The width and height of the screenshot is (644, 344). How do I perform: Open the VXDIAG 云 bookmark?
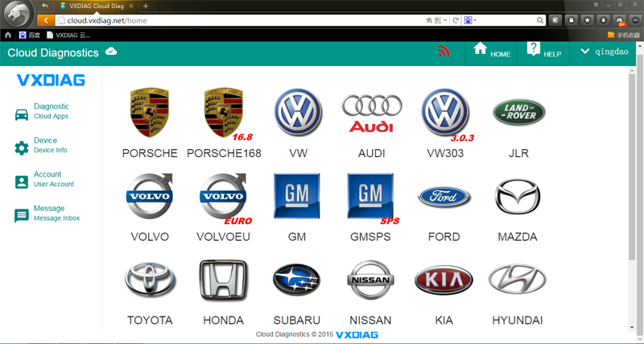(68, 35)
